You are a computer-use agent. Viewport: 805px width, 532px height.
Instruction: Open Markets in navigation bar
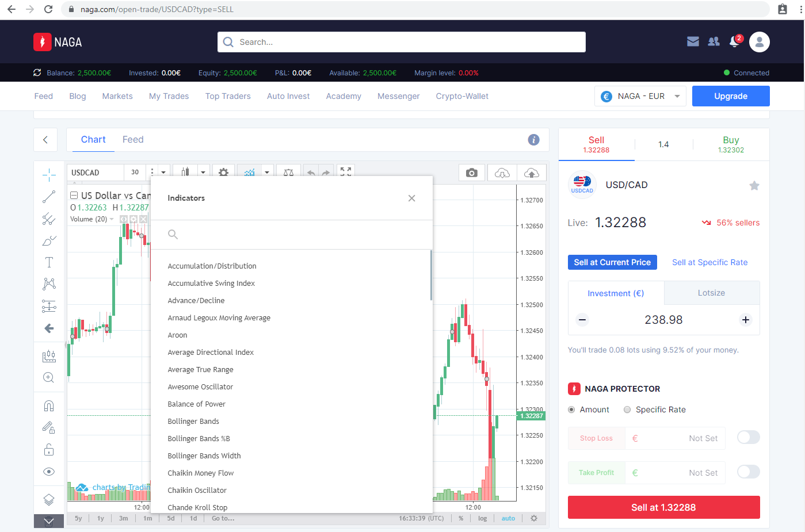[x=117, y=96]
